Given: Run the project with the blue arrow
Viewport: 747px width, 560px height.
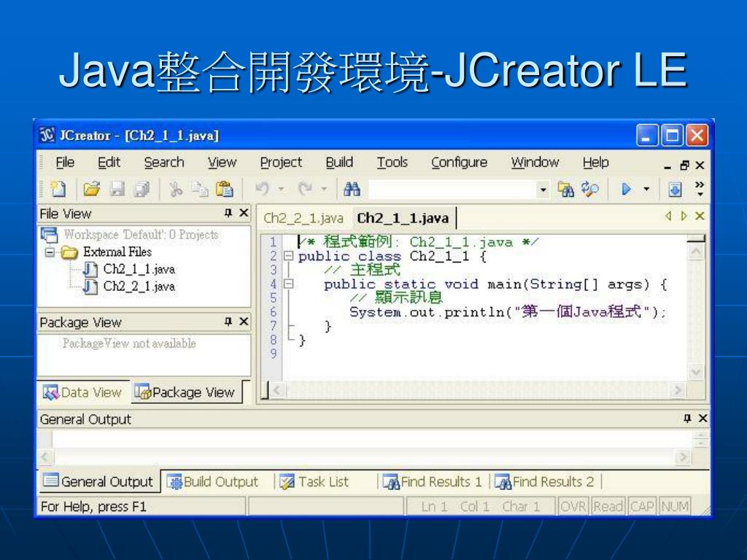Looking at the screenshot, I should click(x=626, y=190).
